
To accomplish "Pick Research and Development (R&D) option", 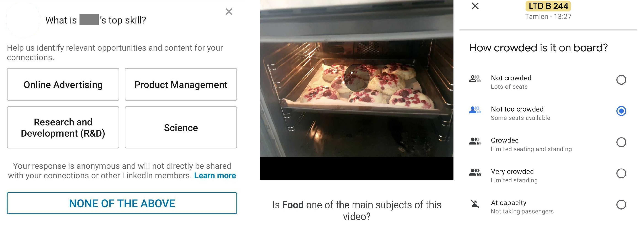I will click(63, 127).
